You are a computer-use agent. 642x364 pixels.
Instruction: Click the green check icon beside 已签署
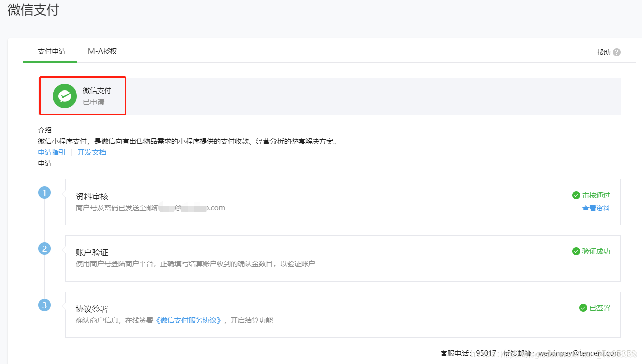[x=583, y=308]
